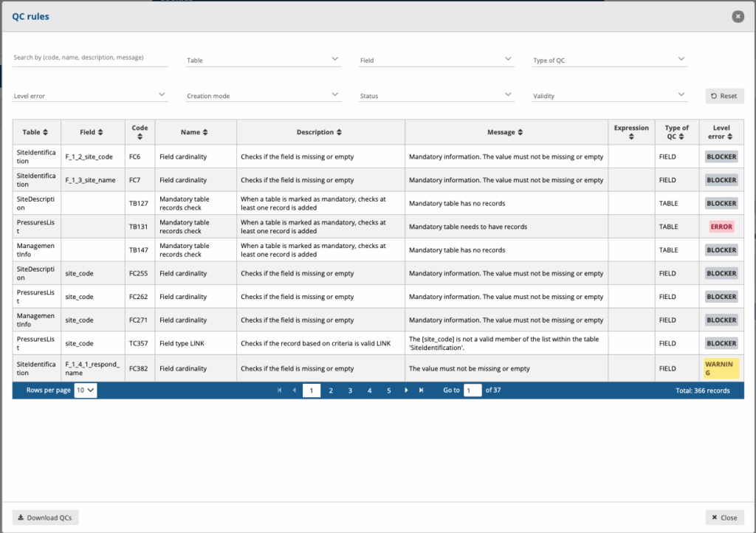Jump to last page icon

tap(422, 391)
